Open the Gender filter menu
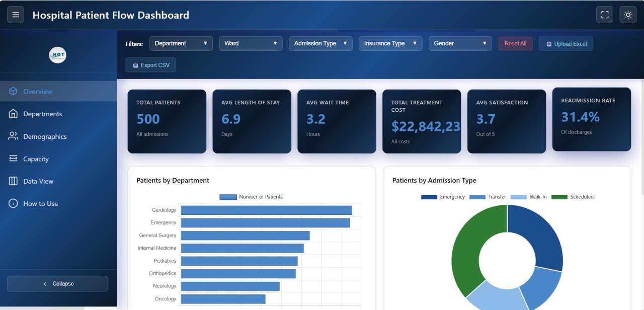Screen dimensions: 644x310 pos(460,43)
